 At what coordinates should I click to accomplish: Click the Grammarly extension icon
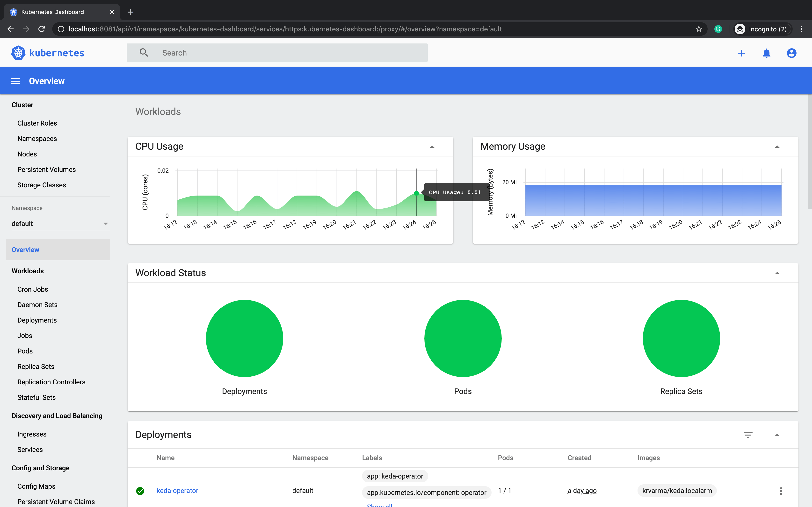coord(718,29)
